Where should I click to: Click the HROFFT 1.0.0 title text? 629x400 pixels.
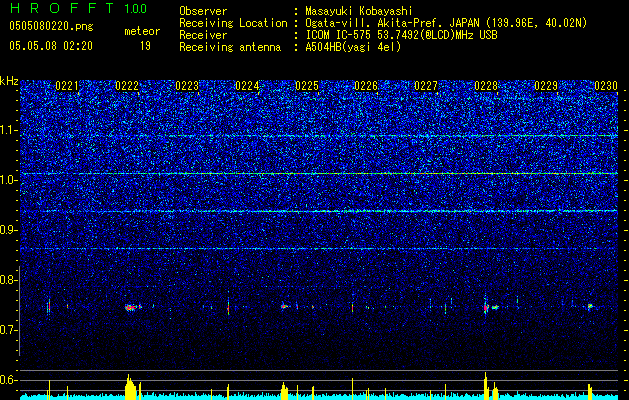(79, 8)
